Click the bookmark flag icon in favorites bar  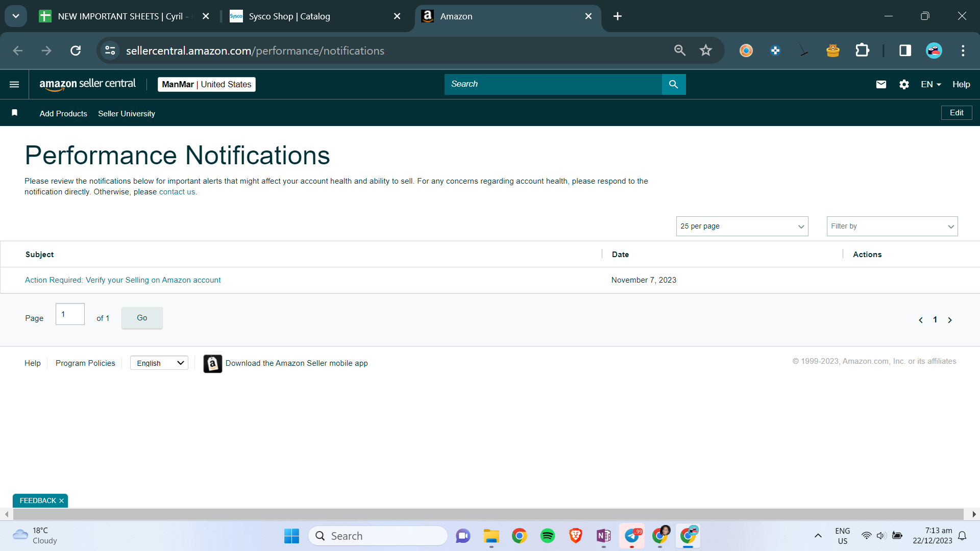pyautogui.click(x=15, y=113)
